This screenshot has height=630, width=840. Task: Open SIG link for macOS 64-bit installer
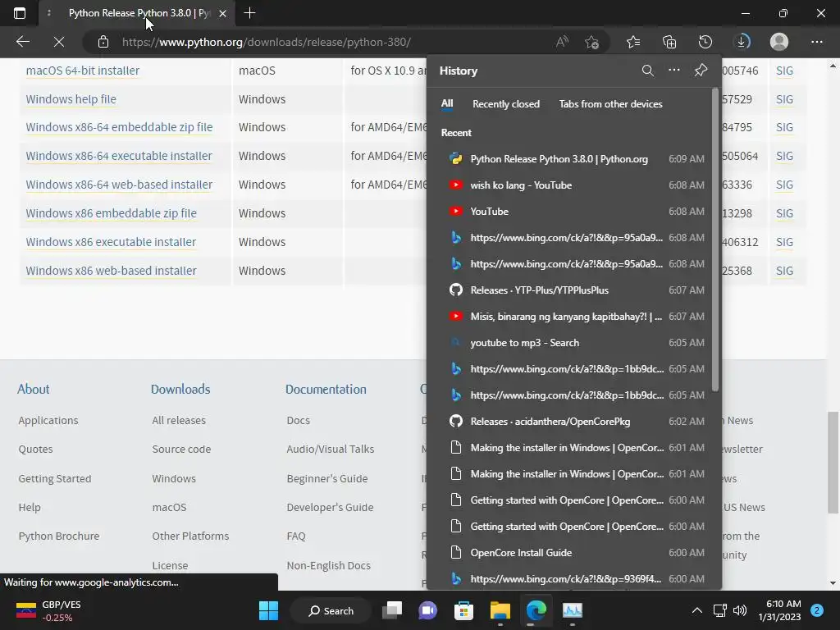pyautogui.click(x=784, y=71)
